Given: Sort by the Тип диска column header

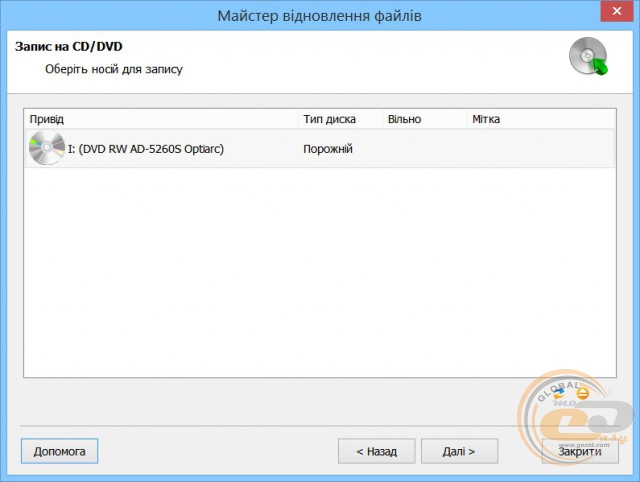Looking at the screenshot, I should (x=340, y=119).
